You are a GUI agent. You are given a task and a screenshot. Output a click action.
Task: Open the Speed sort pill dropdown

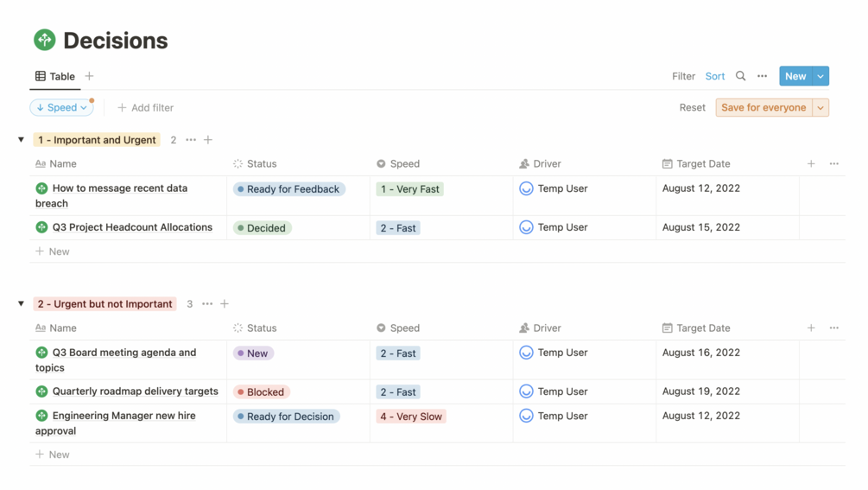point(61,108)
